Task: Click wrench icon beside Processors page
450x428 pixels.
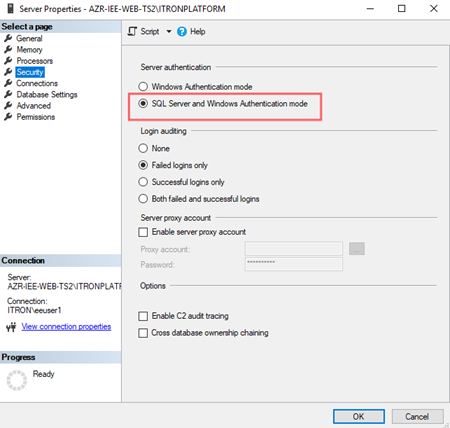Action: click(8, 61)
